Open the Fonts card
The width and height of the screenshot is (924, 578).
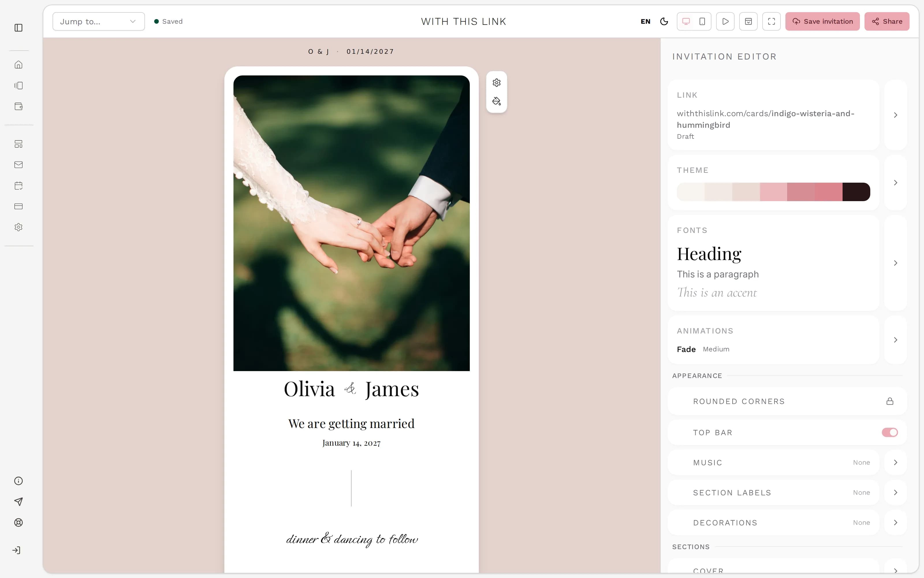pos(774,263)
